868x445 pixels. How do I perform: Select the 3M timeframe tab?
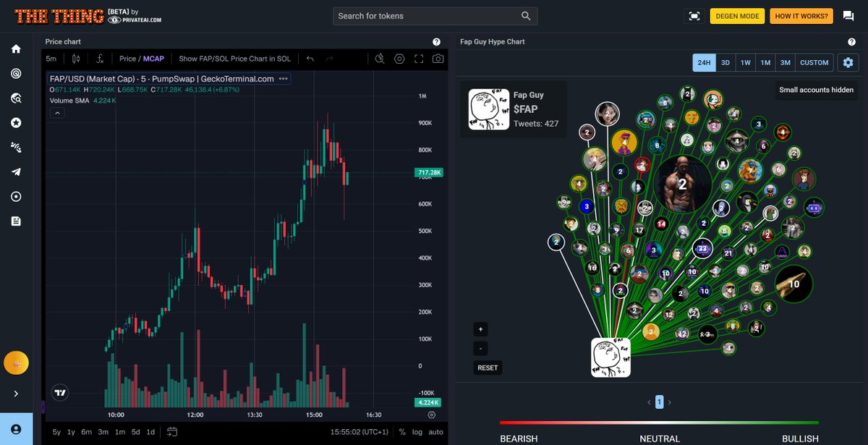pos(785,63)
